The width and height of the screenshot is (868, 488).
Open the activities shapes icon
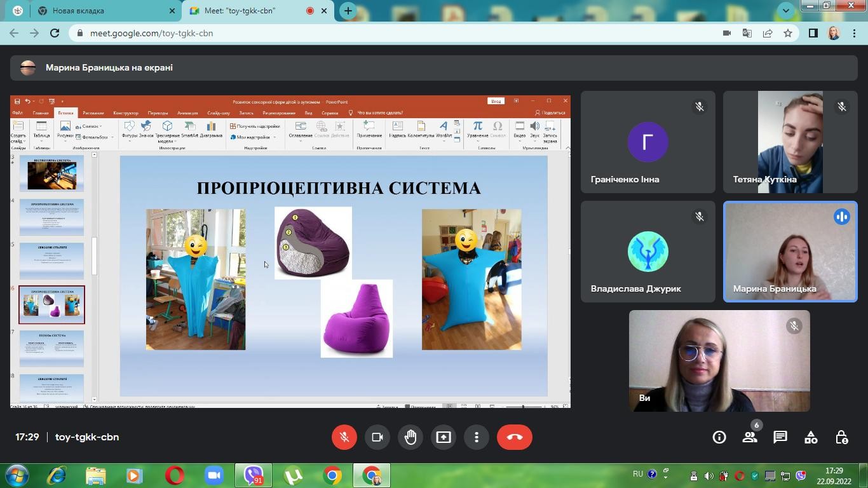(811, 437)
